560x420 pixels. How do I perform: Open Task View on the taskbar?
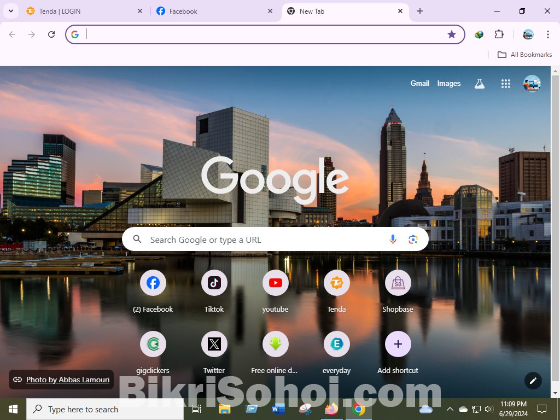(x=196, y=409)
